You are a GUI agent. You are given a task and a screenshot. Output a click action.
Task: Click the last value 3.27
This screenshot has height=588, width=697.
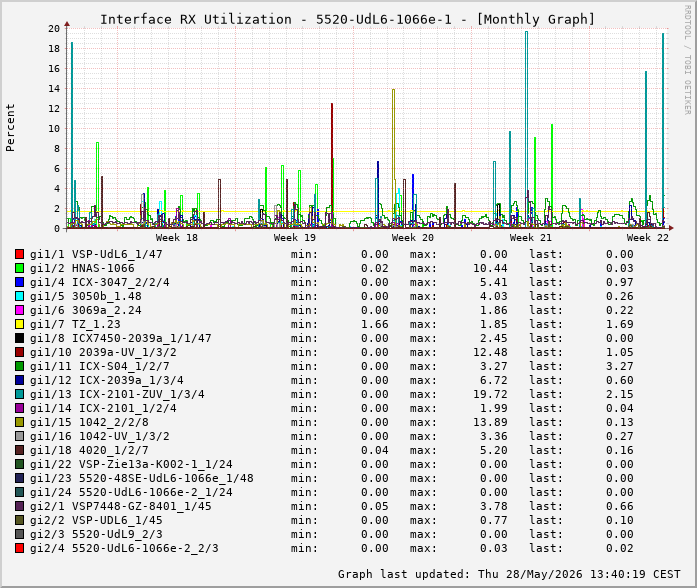click(x=620, y=366)
